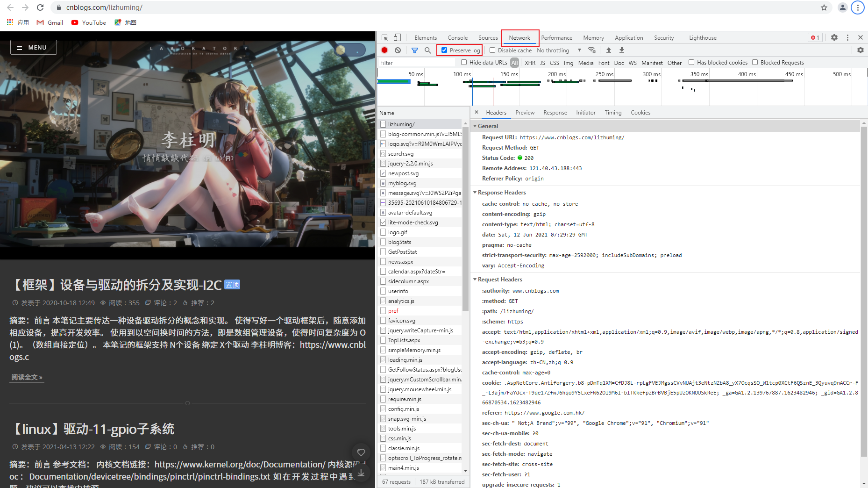
Task: Close the request details pane
Action: click(477, 112)
